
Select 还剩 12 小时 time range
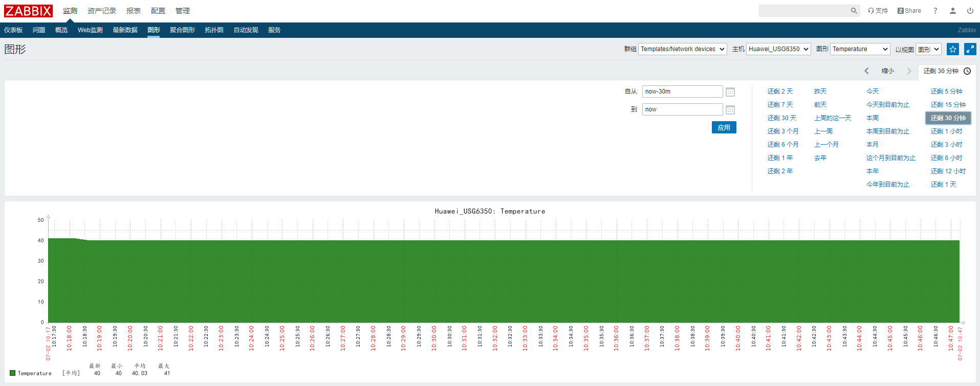click(x=948, y=171)
